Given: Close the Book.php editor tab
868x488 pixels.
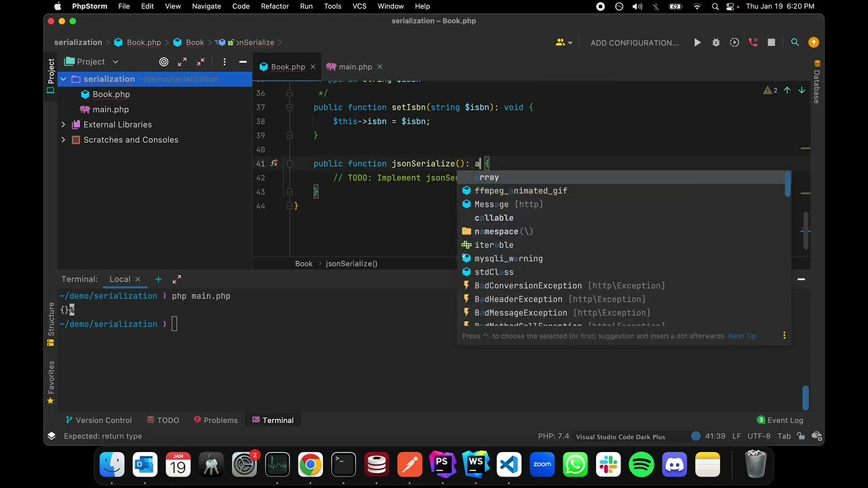Looking at the screenshot, I should [x=313, y=66].
